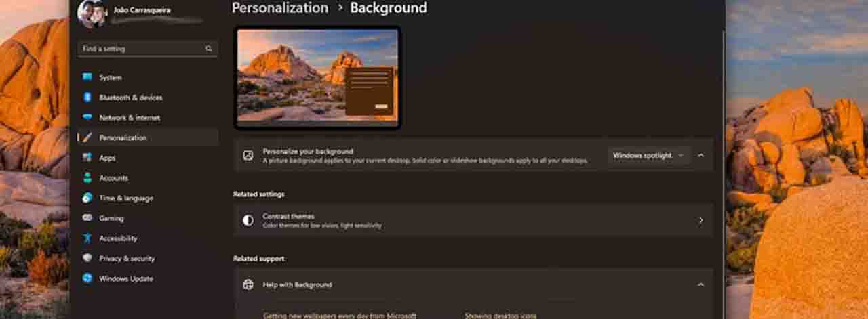Collapse the Personalize your background section
Viewport: 868px width, 319px height.
tap(701, 155)
